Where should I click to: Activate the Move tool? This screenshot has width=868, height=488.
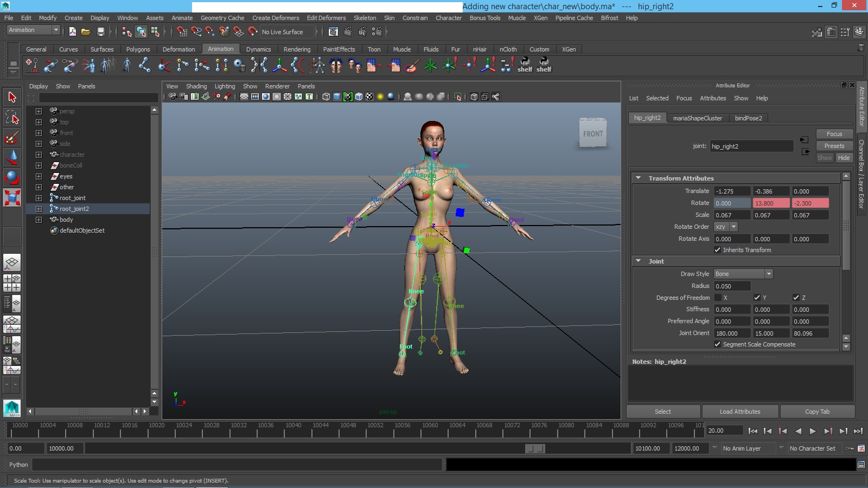click(12, 157)
